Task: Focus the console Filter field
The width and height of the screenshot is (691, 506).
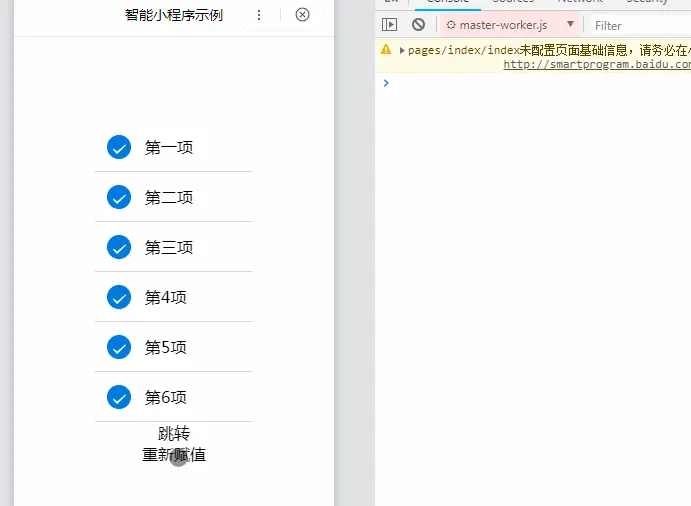Action: pos(641,26)
